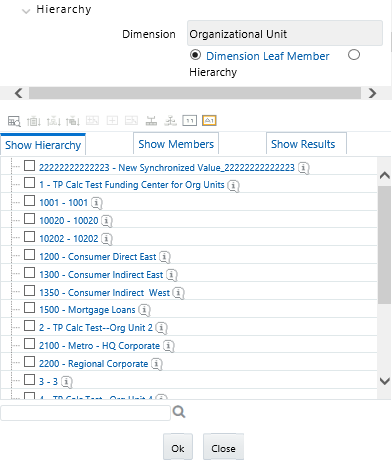Tick the 1200 - Consumer Direct East checkbox
The height and width of the screenshot is (469, 392).
pos(29,255)
